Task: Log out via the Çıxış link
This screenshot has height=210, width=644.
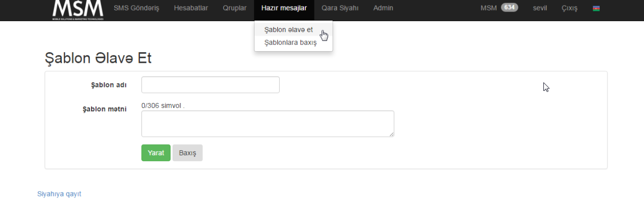Action: [x=570, y=8]
